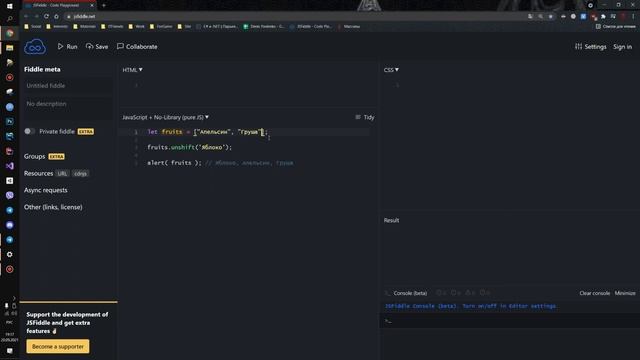Close the JSFiddle browser tab
640x360 pixels.
(91, 5)
